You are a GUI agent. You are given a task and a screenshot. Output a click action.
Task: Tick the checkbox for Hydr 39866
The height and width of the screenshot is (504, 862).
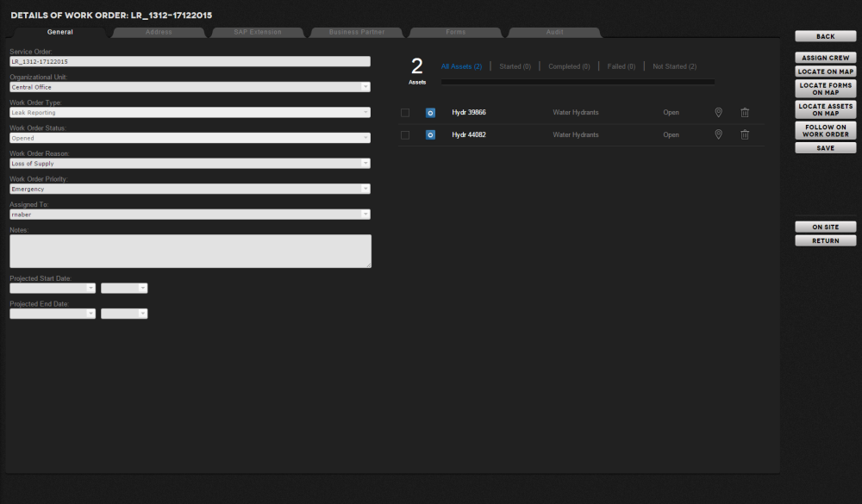point(405,112)
